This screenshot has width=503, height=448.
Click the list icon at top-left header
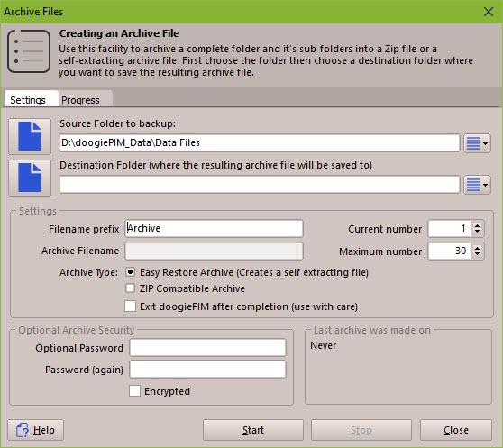pos(29,51)
